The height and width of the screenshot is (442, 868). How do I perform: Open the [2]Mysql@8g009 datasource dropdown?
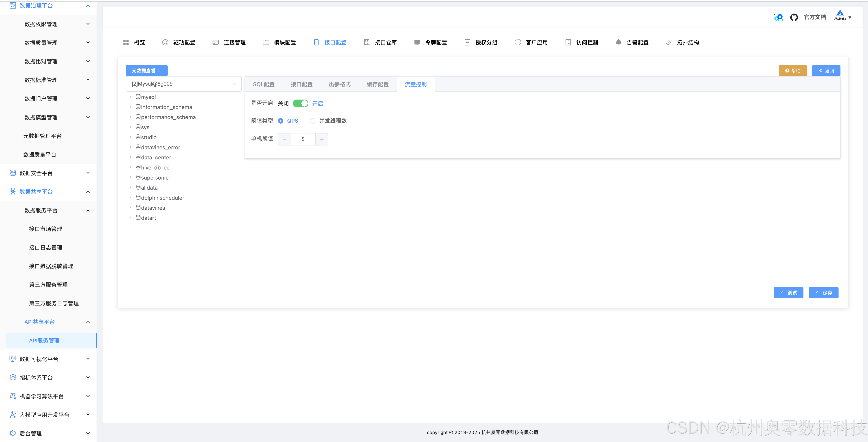coord(184,84)
